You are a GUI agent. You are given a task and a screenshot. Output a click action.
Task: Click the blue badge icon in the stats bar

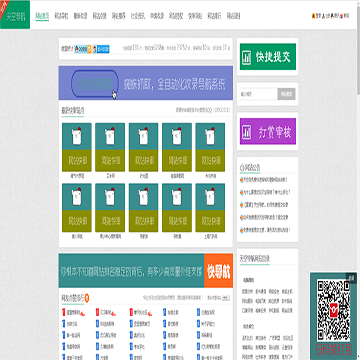coord(101,49)
